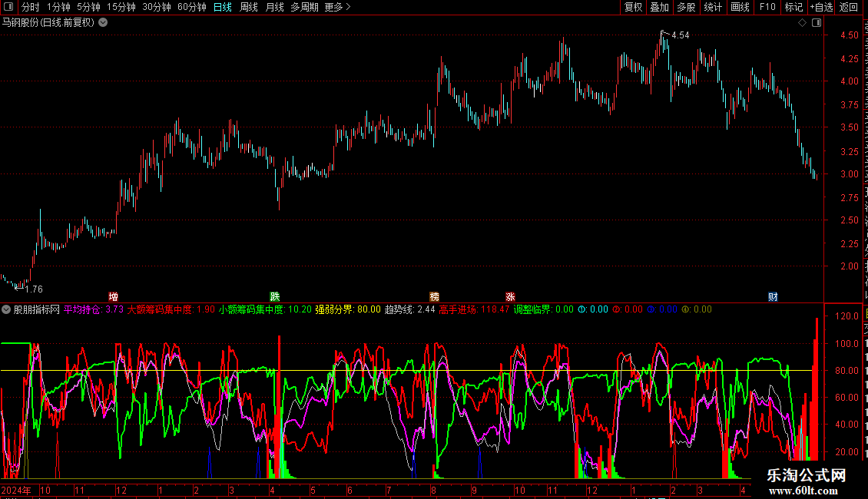Expand the 更多 period options

click(338, 7)
